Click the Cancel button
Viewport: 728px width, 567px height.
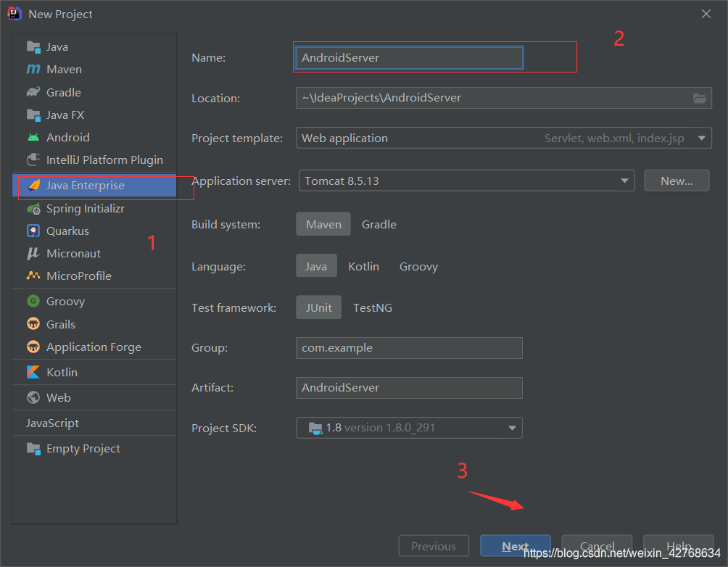click(597, 546)
